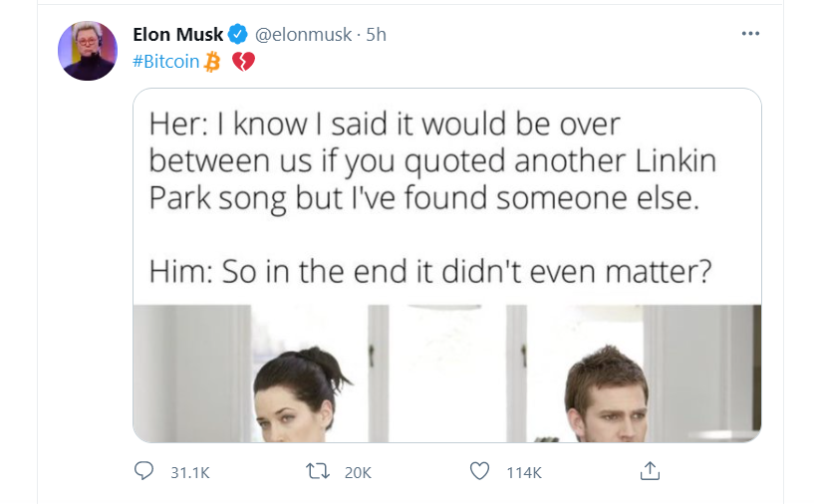Click the share tweet icon
The width and height of the screenshot is (814, 504).
[649, 470]
